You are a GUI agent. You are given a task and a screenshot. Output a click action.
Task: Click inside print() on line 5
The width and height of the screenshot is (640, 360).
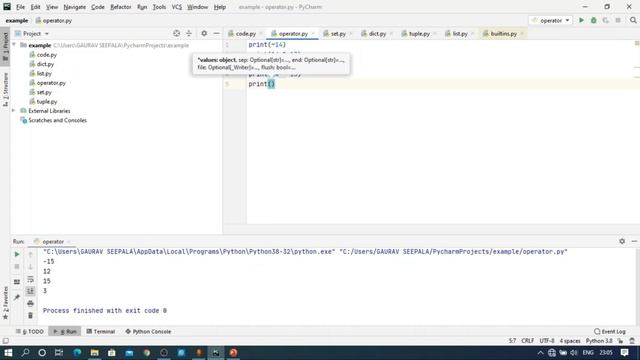(271, 84)
